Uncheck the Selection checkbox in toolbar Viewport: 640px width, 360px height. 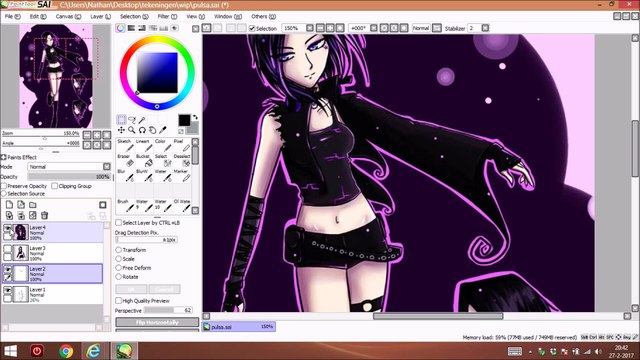252,28
